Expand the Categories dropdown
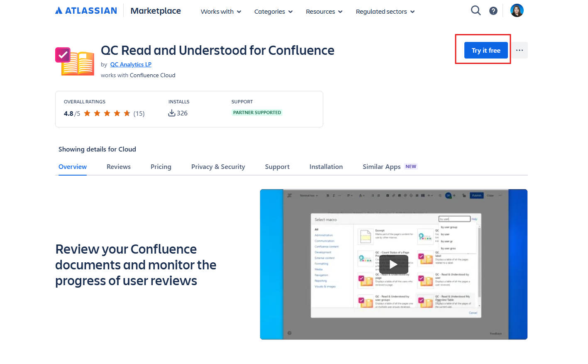Viewport: 588px width, 364px height. 273,12
